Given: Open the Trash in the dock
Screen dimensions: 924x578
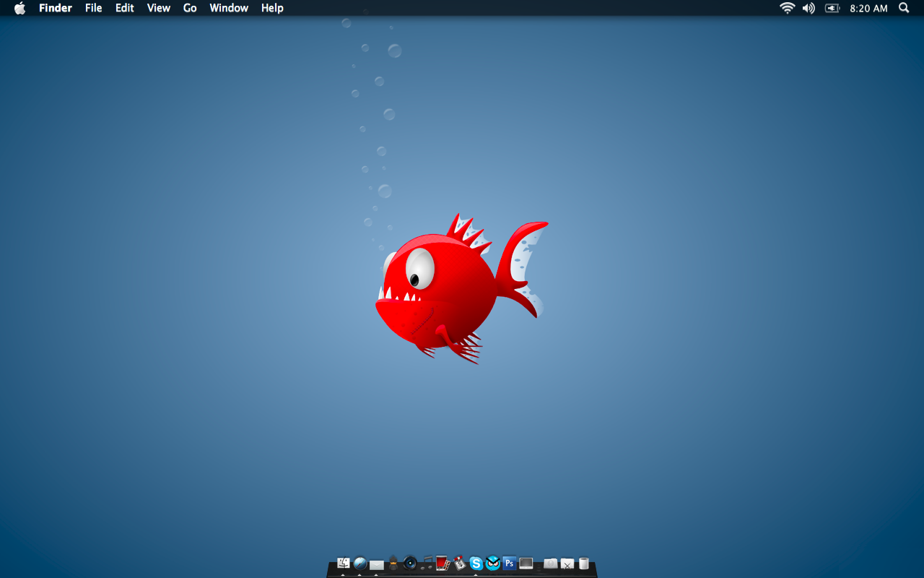Looking at the screenshot, I should [584, 564].
